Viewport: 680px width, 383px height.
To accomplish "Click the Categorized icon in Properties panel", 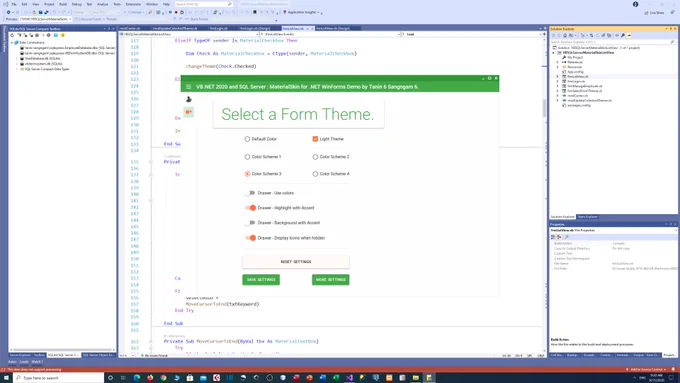I will [x=553, y=237].
